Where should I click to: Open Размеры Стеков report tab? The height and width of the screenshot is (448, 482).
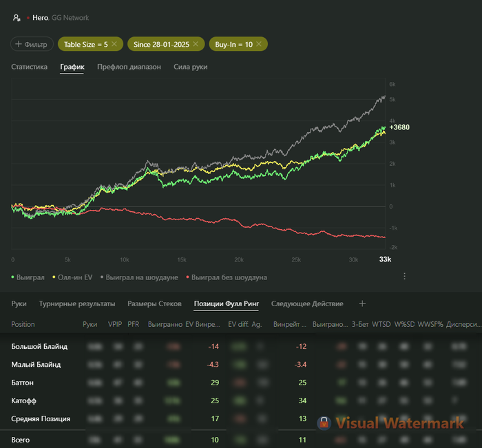[155, 303]
